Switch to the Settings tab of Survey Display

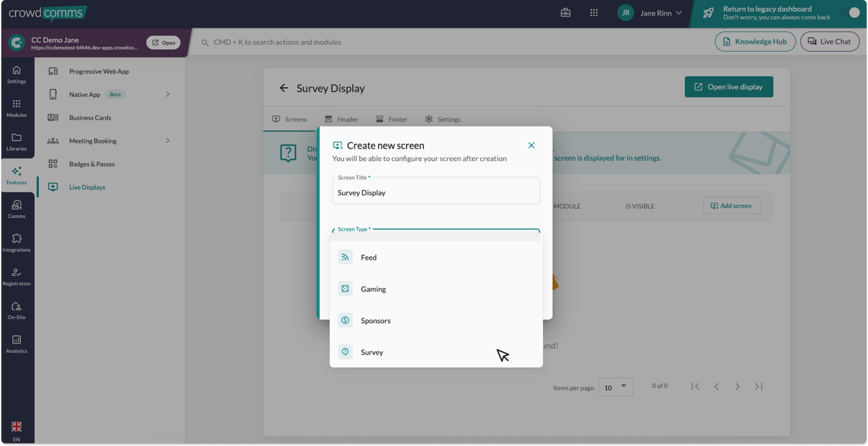pyautogui.click(x=442, y=119)
